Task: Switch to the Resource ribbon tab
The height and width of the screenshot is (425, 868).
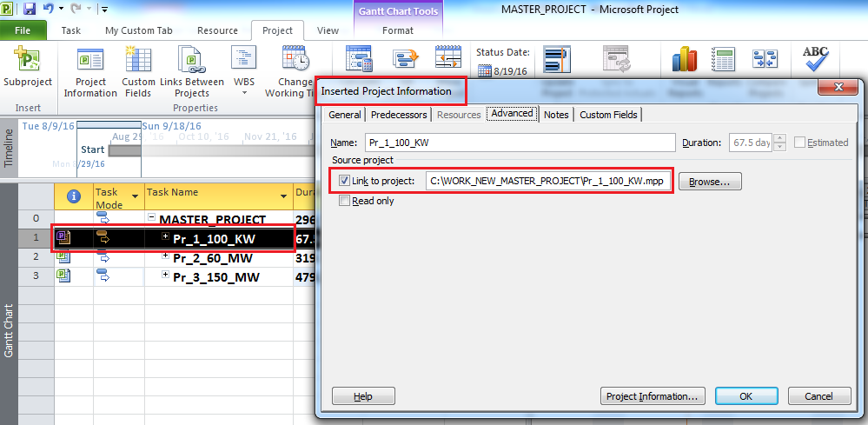Action: pos(217,31)
